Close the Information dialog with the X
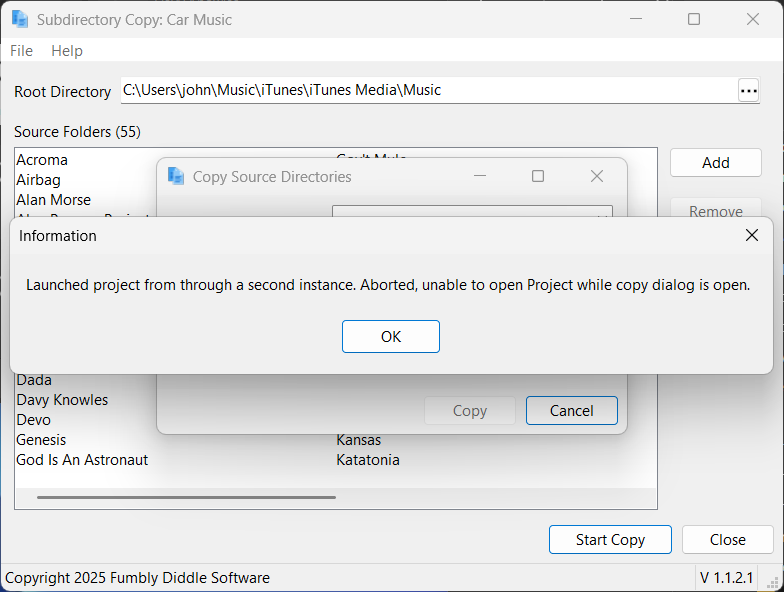Screen dimensions: 784x592 752,235
